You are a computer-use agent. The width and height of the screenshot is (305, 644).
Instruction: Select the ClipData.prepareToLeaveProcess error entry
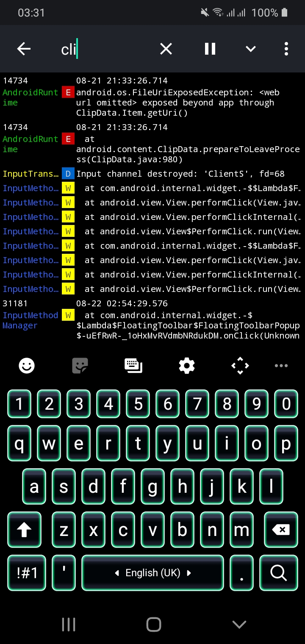pyautogui.click(x=152, y=144)
